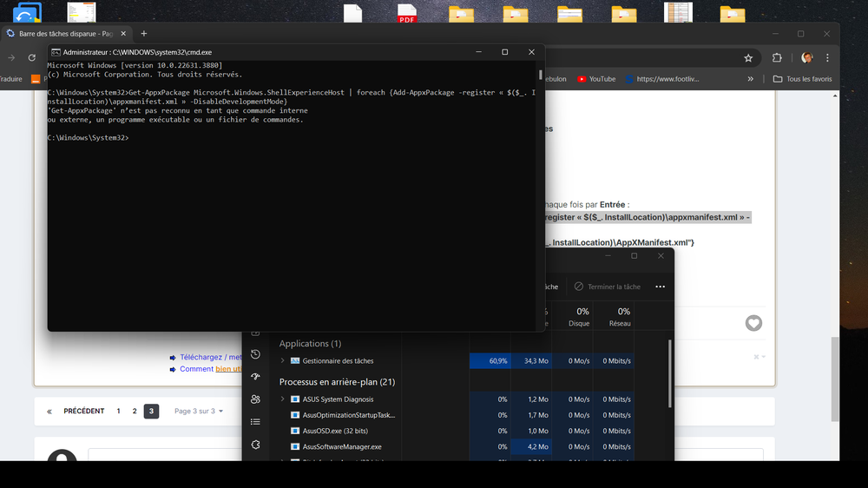The image size is (868, 488).
Task: Bookmark page with the star icon
Action: click(x=748, y=58)
